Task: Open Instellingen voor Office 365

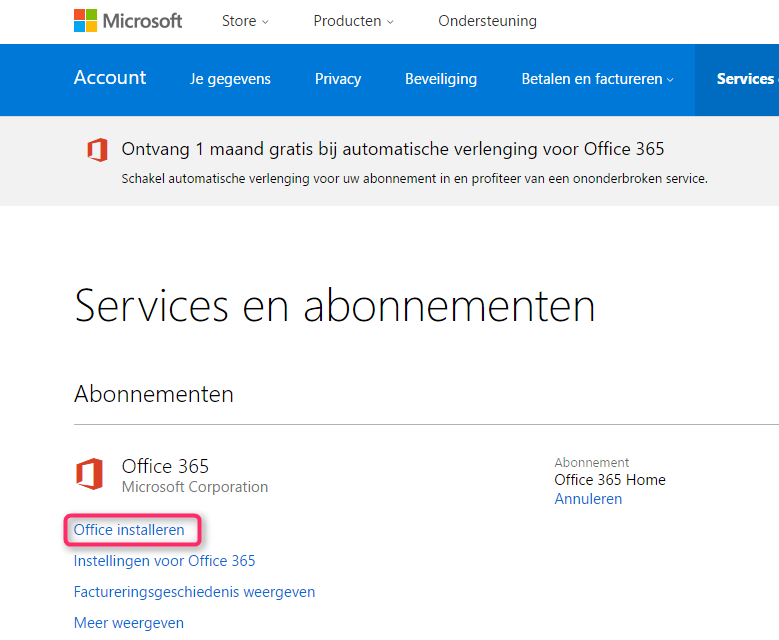Action: click(164, 561)
